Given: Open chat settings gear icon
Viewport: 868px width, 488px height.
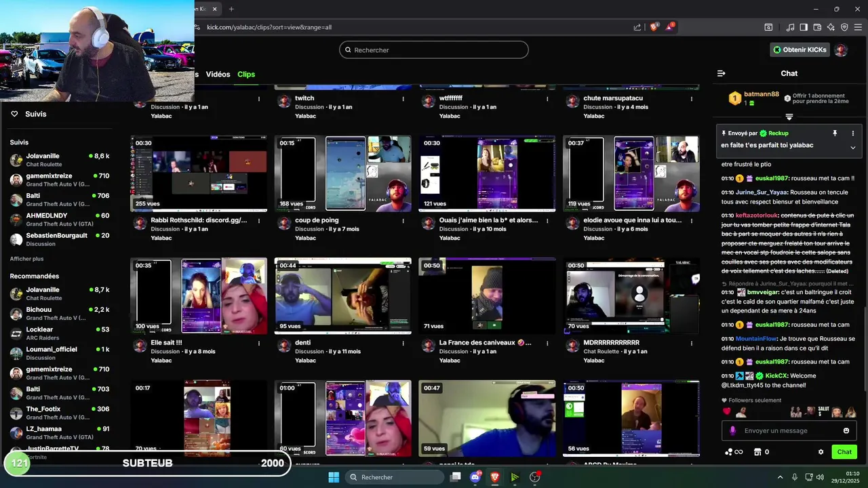Looking at the screenshot, I should [821, 452].
